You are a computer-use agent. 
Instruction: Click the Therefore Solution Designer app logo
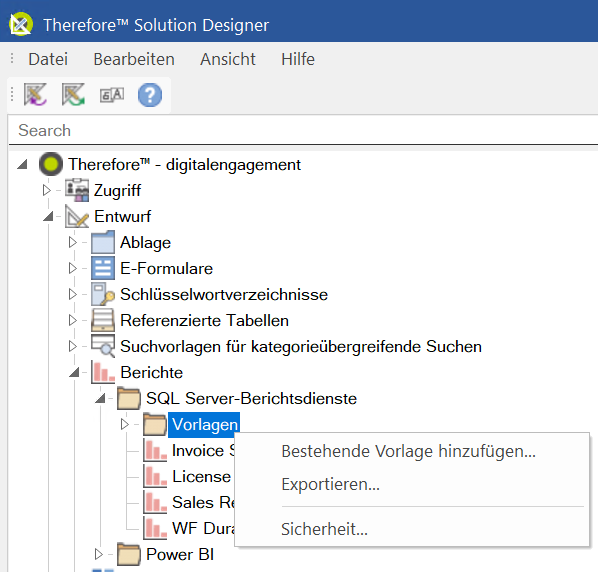coord(21,24)
